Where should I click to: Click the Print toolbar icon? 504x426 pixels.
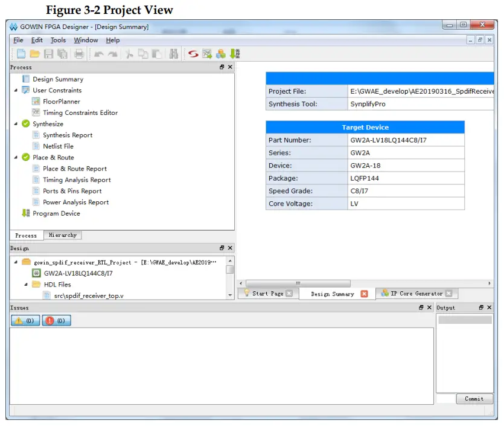(78, 54)
